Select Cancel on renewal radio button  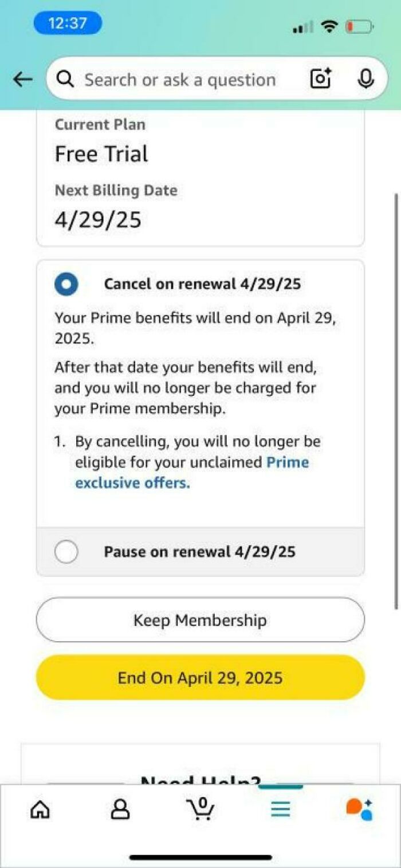pyautogui.click(x=66, y=284)
